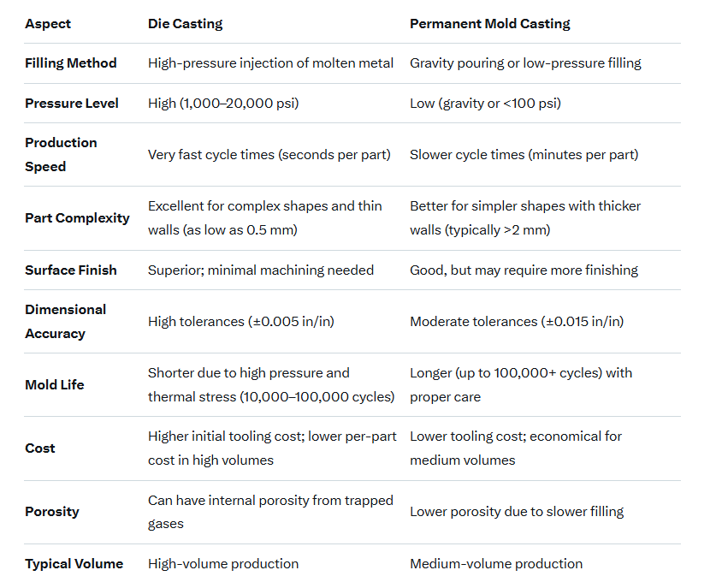Screen dimensions: 722x588
Task: Click the "Superior; minimal machining needed" cell
Action: pyautogui.click(x=261, y=270)
